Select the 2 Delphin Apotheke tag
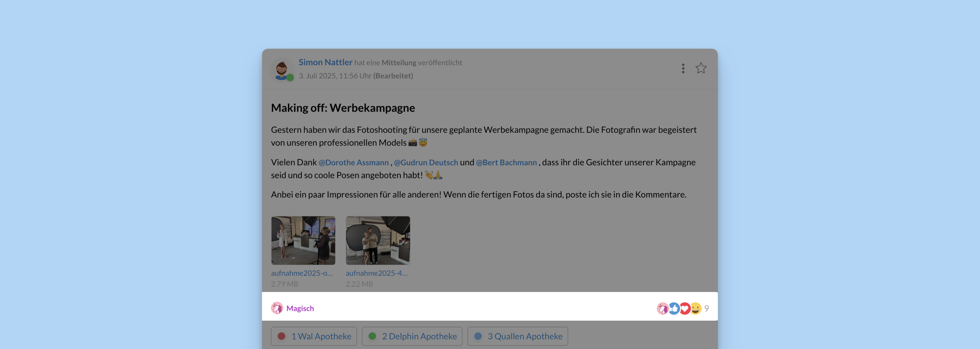This screenshot has height=349, width=980. (412, 336)
